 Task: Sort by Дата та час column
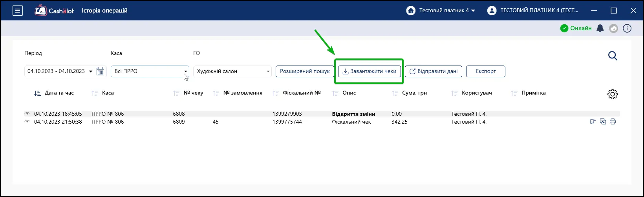(54, 93)
